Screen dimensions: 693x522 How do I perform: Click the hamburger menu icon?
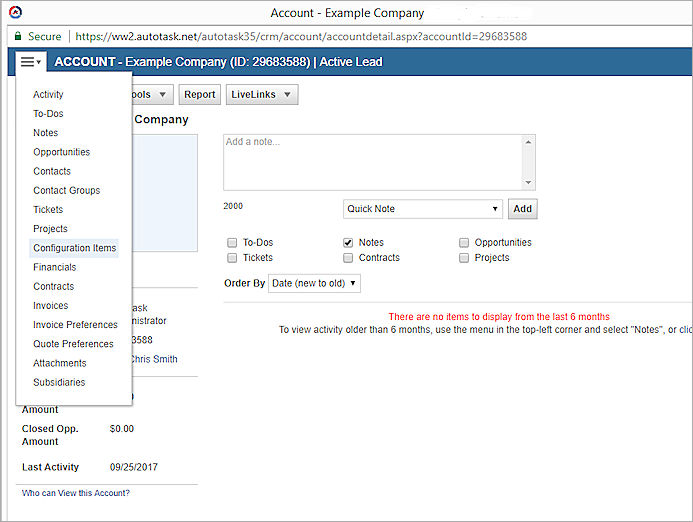click(x=29, y=62)
